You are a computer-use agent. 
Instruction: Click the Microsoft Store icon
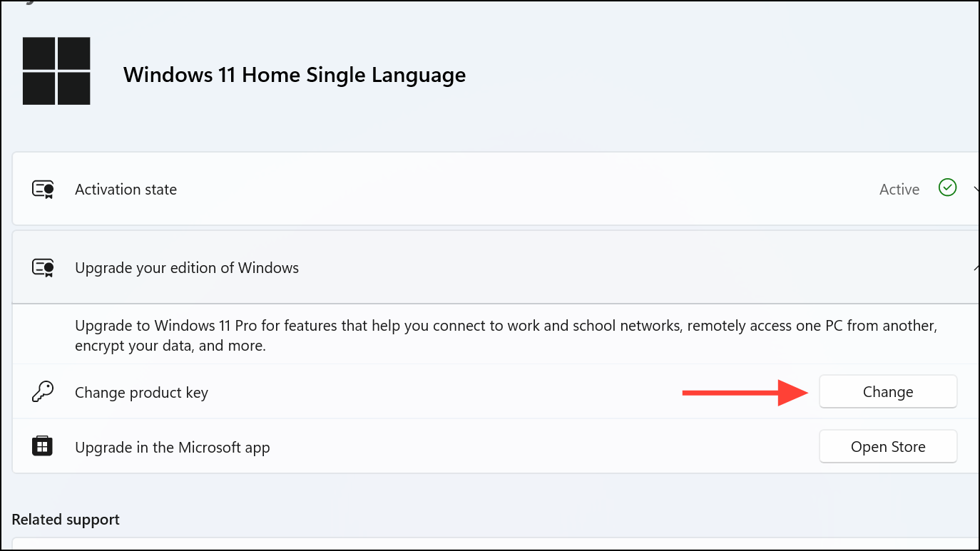tap(42, 447)
